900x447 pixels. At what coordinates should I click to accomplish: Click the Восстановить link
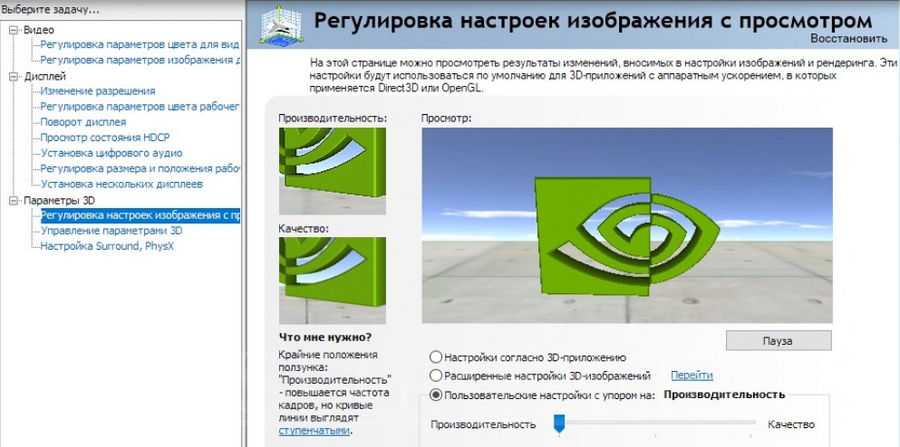pos(851,39)
